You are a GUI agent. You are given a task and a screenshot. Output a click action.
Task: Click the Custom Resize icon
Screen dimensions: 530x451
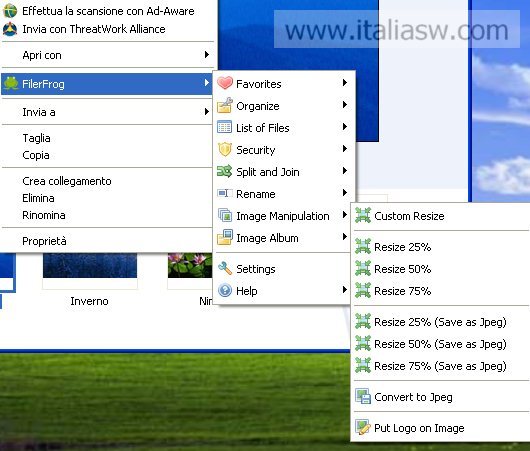coord(363,215)
